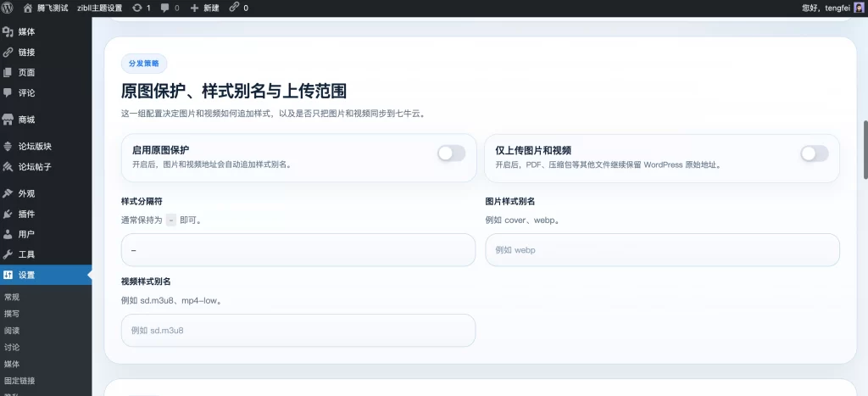Click the 插件 plugins icon
Image resolution: width=868 pixels, height=396 pixels.
point(8,214)
